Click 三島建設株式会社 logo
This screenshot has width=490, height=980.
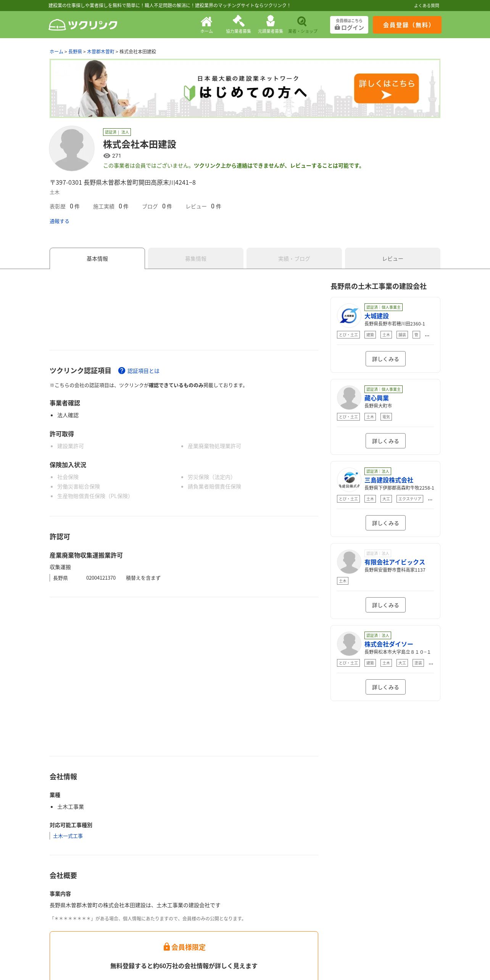[349, 480]
